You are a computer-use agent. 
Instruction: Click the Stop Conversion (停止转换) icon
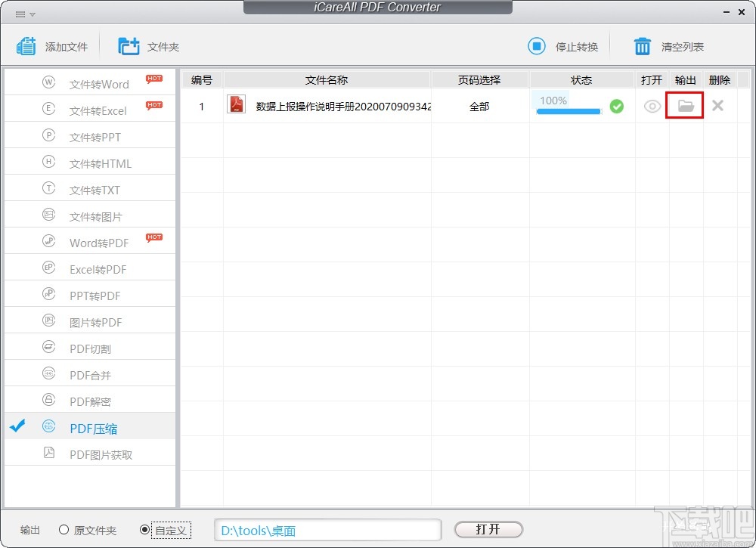(536, 46)
